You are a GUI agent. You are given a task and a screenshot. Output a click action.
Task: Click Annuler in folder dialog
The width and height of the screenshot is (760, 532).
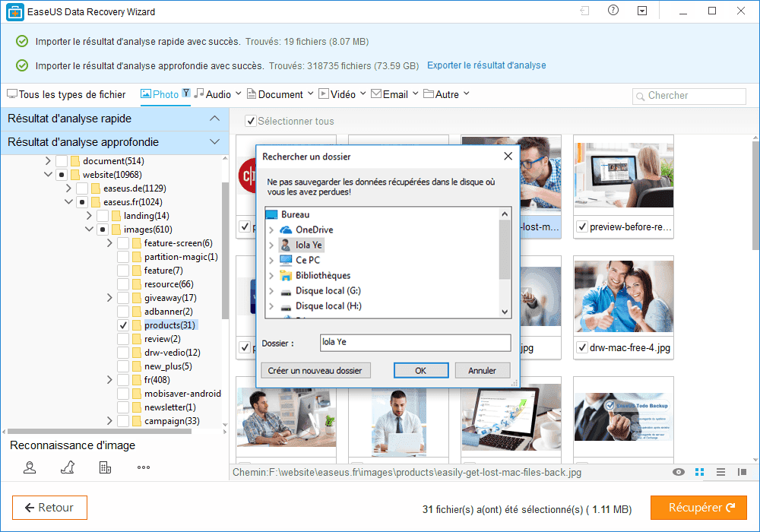coord(483,371)
